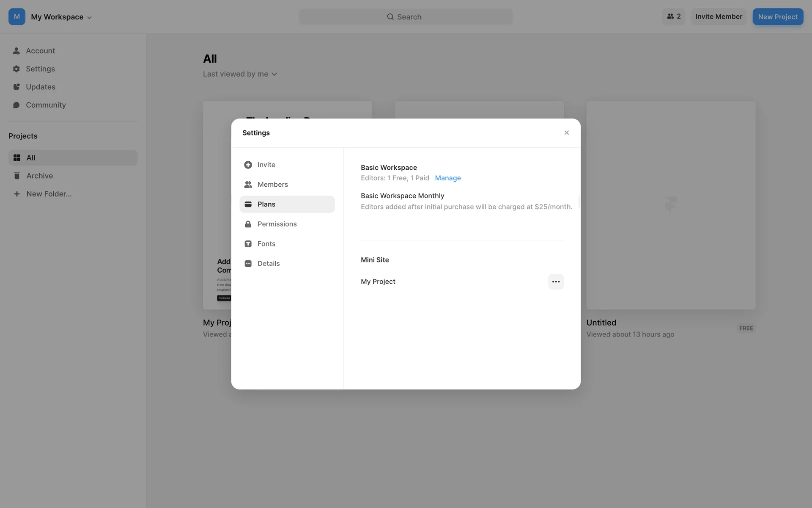Open the Members section in the Settings dialog
This screenshot has height=508, width=812.
272,185
